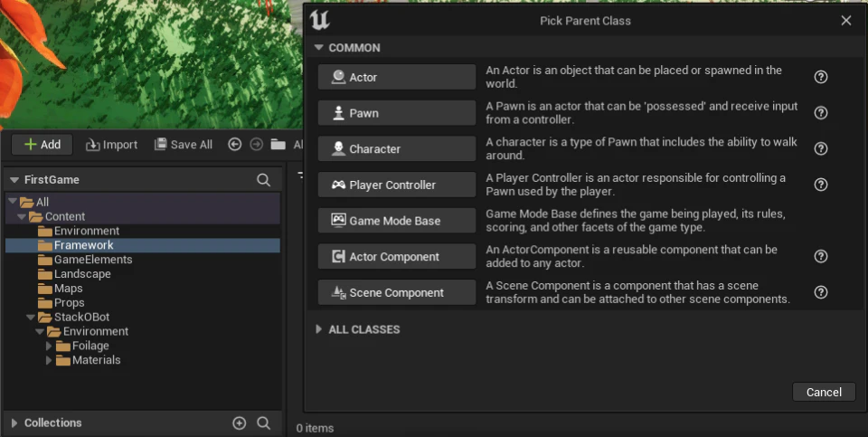Screen dimensions: 868x437
Task: Collapse the FirstGame sources tree
Action: click(15, 180)
